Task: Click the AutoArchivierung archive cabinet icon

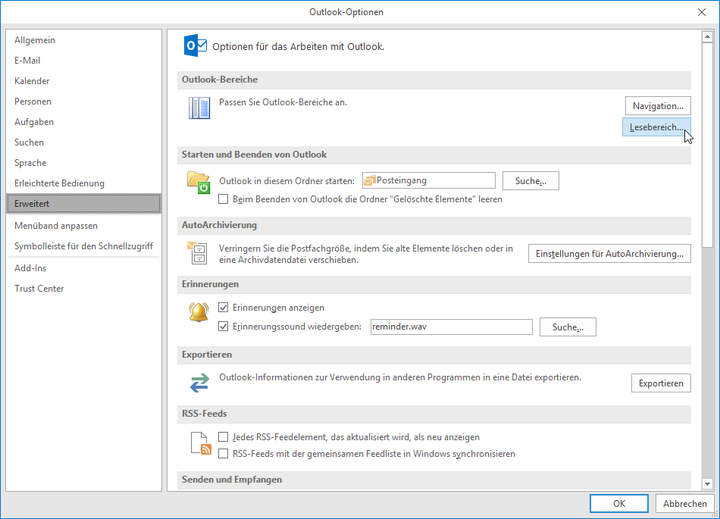Action: (198, 253)
